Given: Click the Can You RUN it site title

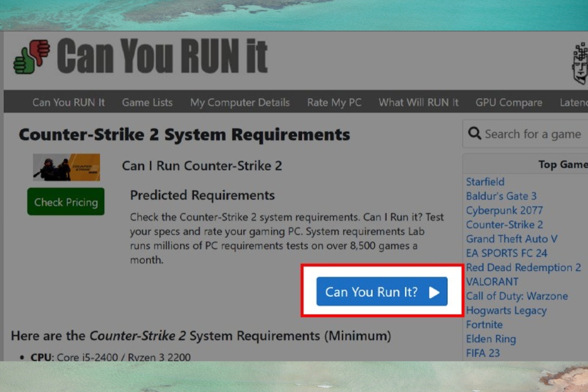Looking at the screenshot, I should point(162,56).
